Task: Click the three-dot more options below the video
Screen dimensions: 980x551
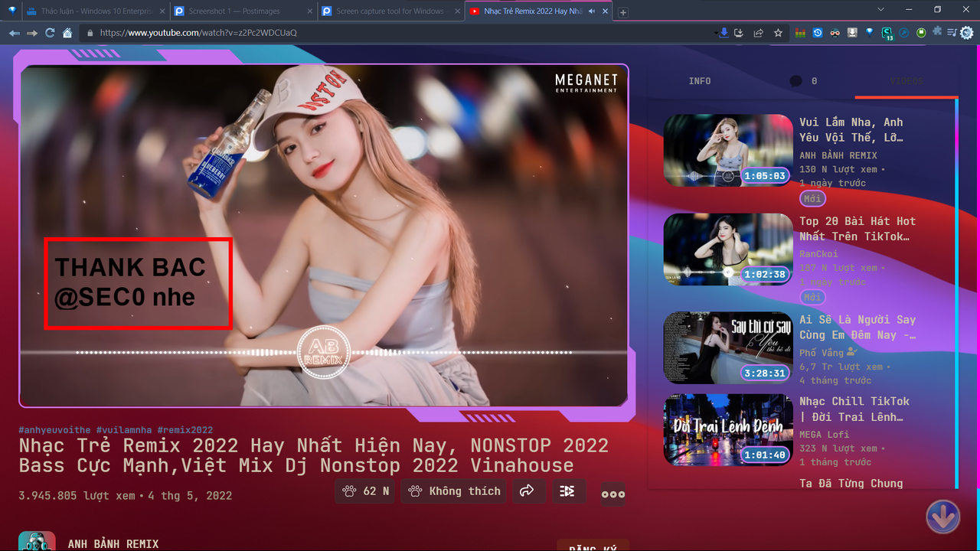Action: click(612, 494)
